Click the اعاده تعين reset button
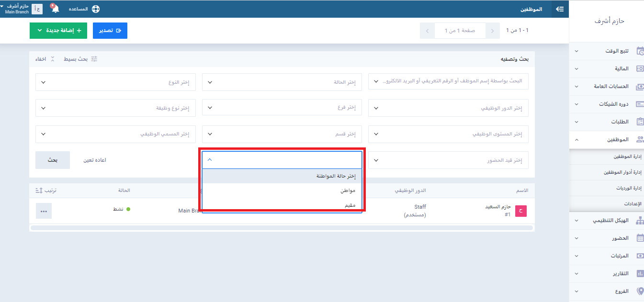This screenshot has height=302, width=644. point(95,160)
